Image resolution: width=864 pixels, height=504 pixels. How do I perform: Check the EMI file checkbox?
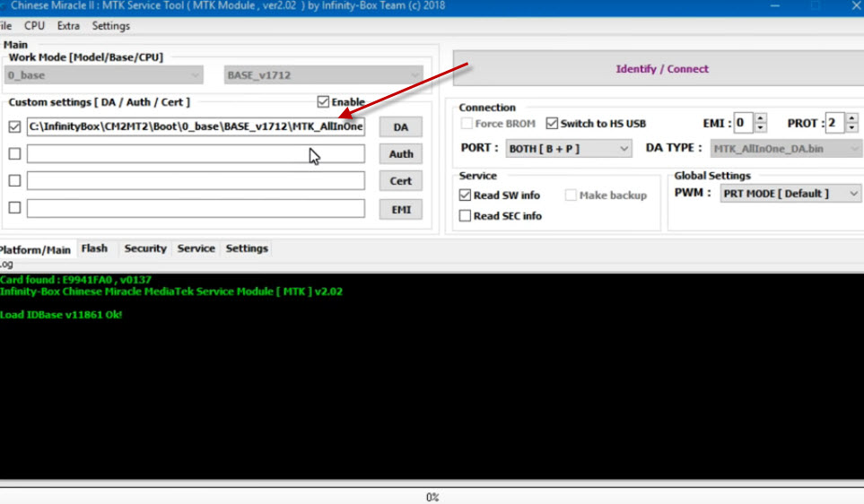15,208
